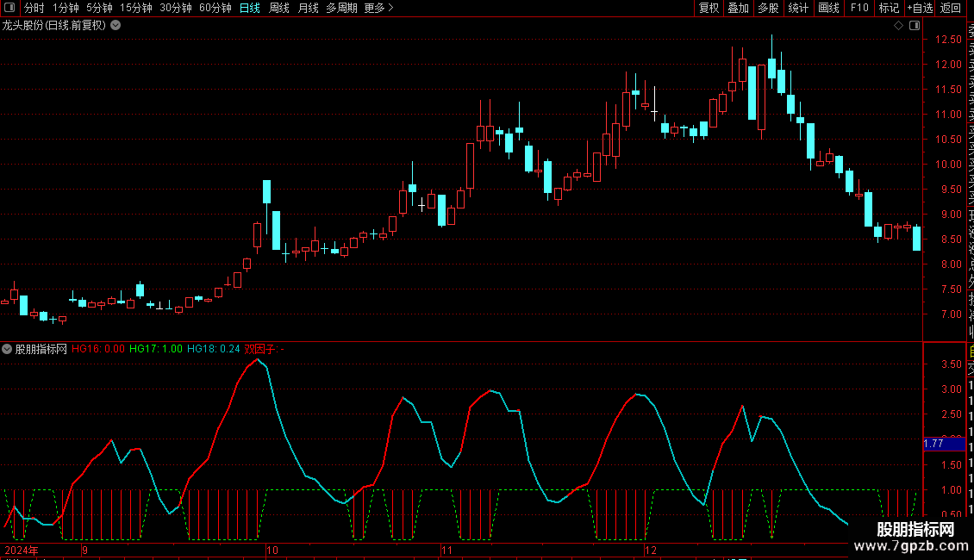Image resolution: width=974 pixels, height=560 pixels.
Task: Click the 统计 statistics button
Action: pyautogui.click(x=798, y=8)
